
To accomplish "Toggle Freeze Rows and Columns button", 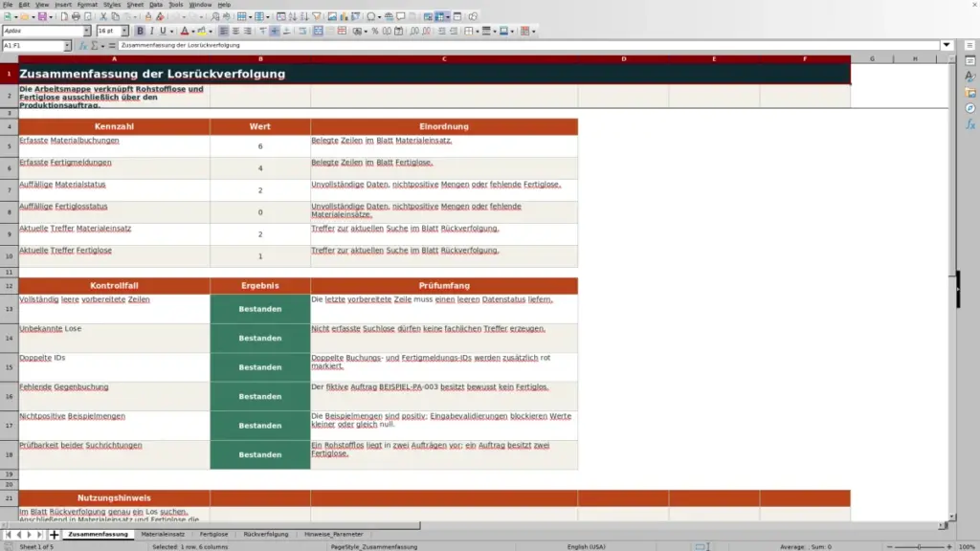I will point(439,17).
